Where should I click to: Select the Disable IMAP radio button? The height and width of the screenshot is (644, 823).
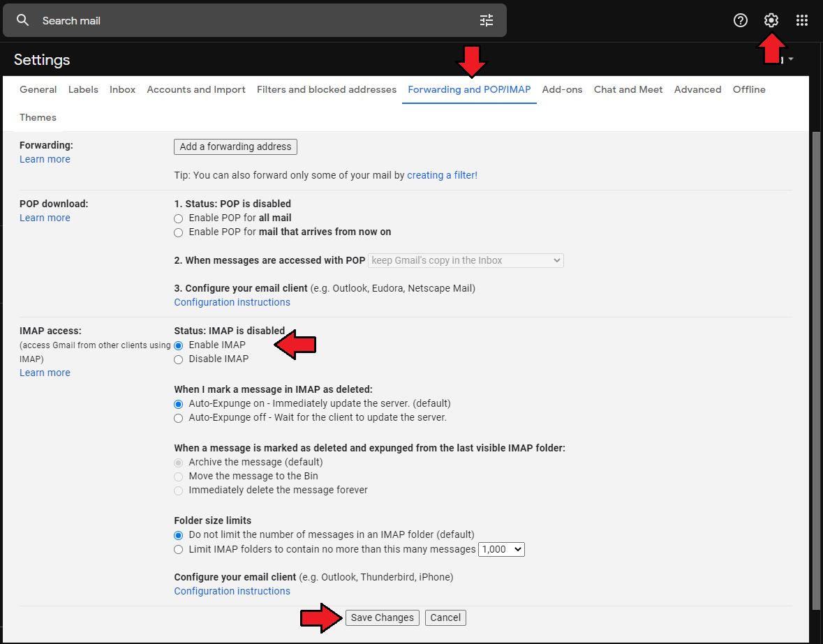(x=179, y=360)
